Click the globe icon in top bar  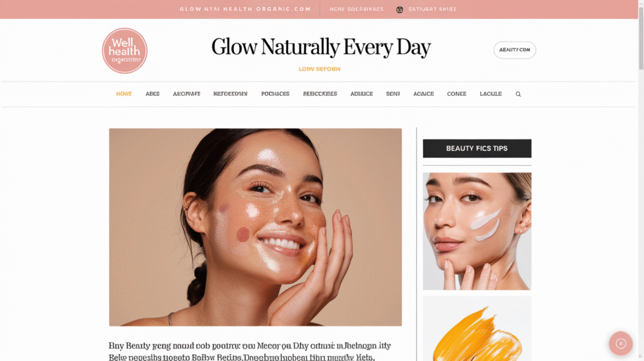click(399, 9)
